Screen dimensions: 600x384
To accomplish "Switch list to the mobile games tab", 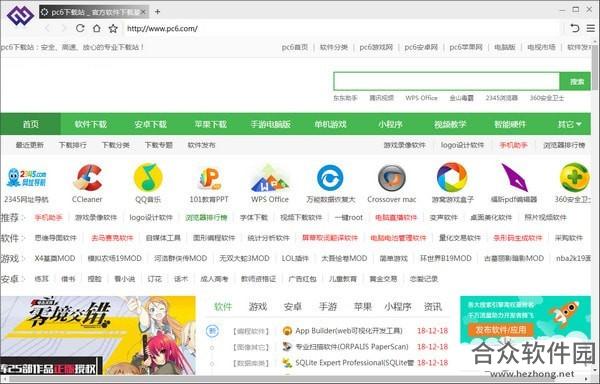I will coord(328,306).
